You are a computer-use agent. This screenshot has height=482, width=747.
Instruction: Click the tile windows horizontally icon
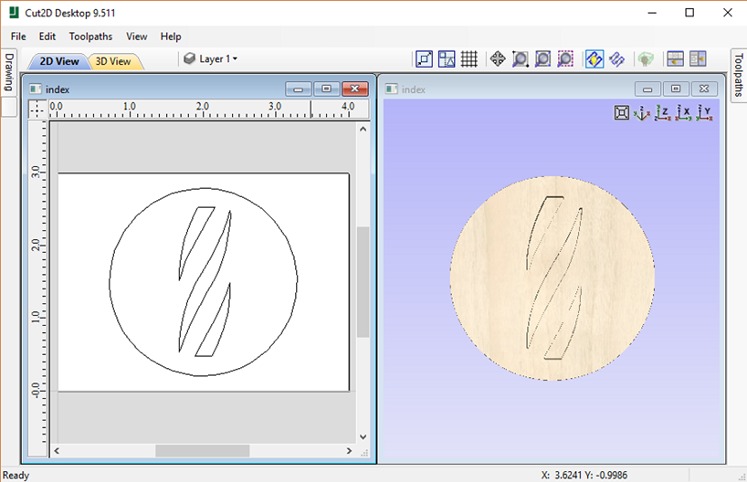tap(675, 59)
